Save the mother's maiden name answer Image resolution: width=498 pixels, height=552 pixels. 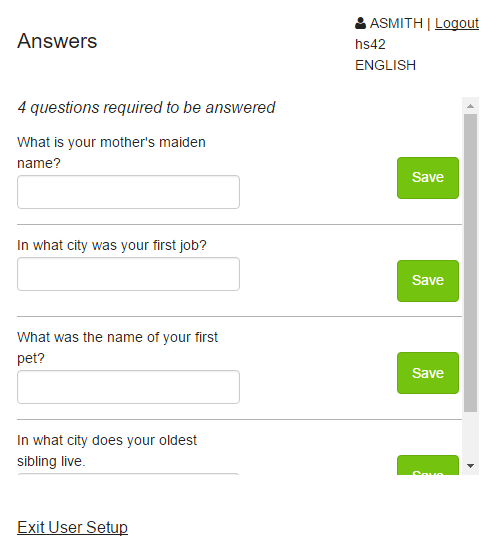click(x=428, y=178)
